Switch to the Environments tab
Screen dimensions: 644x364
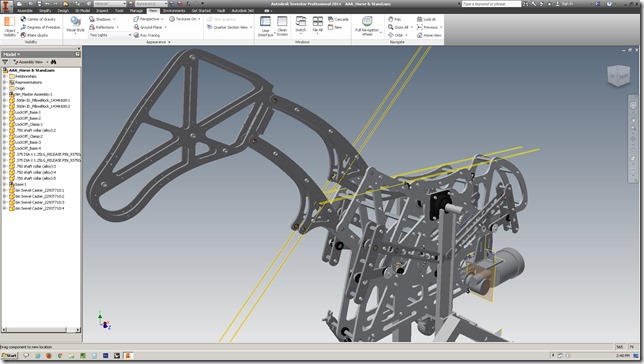click(x=174, y=11)
